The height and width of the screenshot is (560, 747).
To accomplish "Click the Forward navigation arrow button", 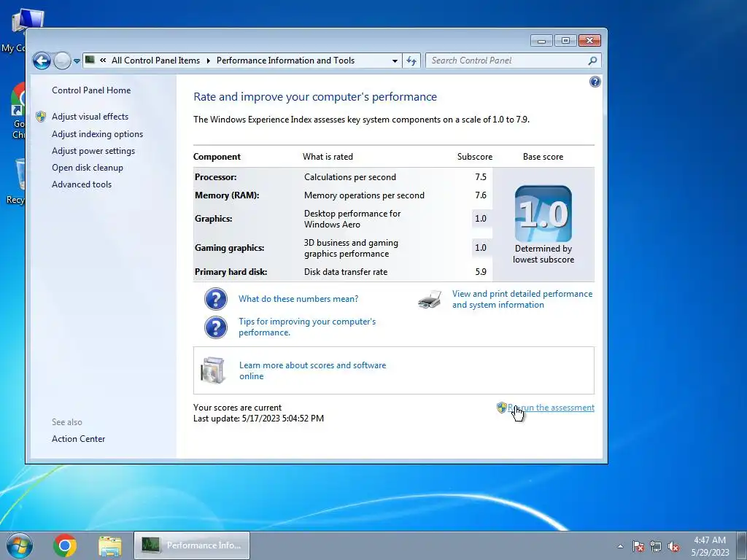I will [x=62, y=61].
